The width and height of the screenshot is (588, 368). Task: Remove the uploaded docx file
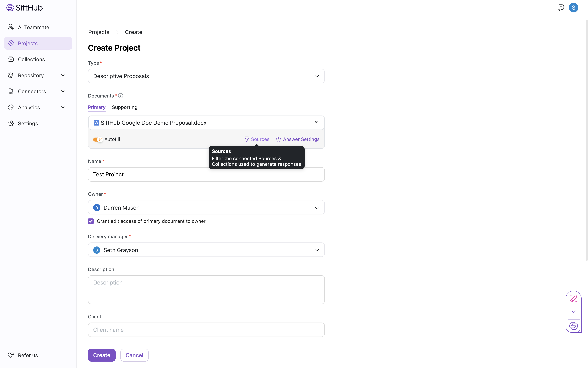click(316, 122)
